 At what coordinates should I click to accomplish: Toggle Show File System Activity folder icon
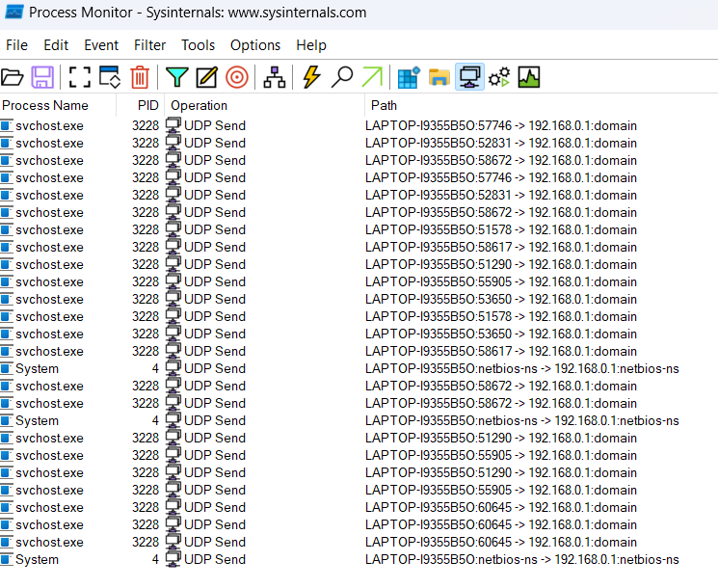tap(439, 77)
